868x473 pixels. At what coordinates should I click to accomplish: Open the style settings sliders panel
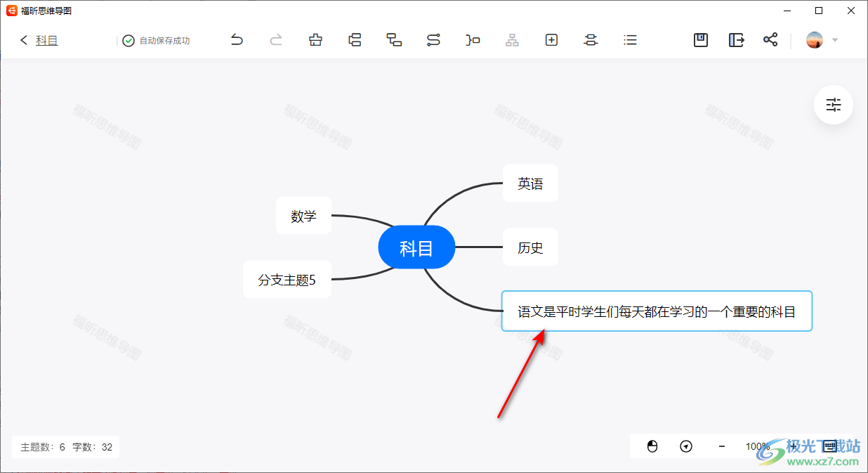pyautogui.click(x=834, y=105)
